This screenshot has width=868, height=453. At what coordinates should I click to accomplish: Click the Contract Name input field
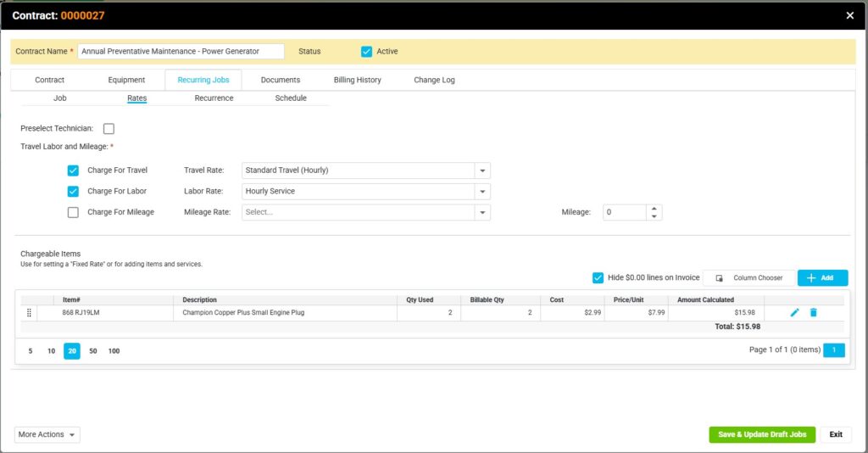[181, 52]
